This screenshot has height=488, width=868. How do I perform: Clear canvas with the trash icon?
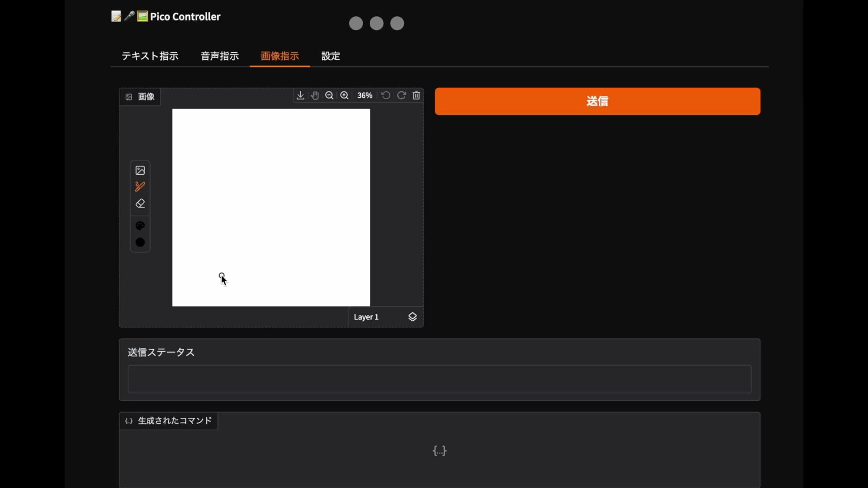pyautogui.click(x=416, y=95)
